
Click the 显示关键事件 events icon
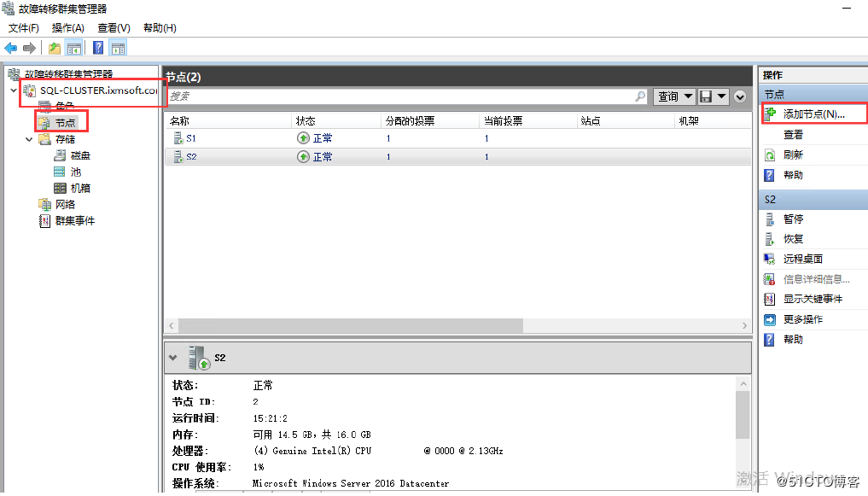coord(770,299)
